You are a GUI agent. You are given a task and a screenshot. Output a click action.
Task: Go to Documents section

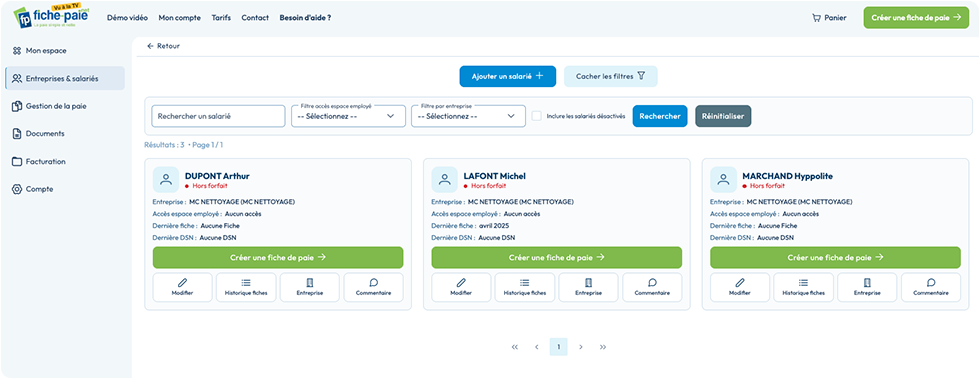[x=38, y=134]
